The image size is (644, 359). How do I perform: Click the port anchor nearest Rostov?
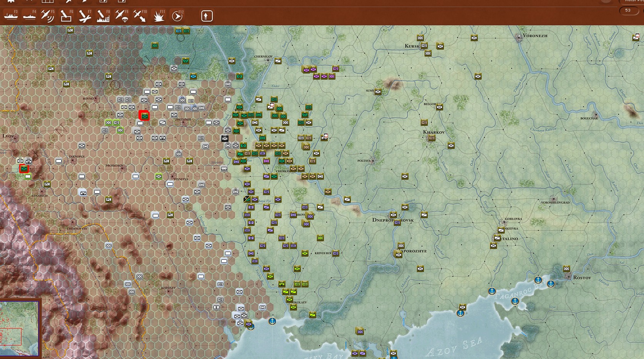(x=551, y=284)
